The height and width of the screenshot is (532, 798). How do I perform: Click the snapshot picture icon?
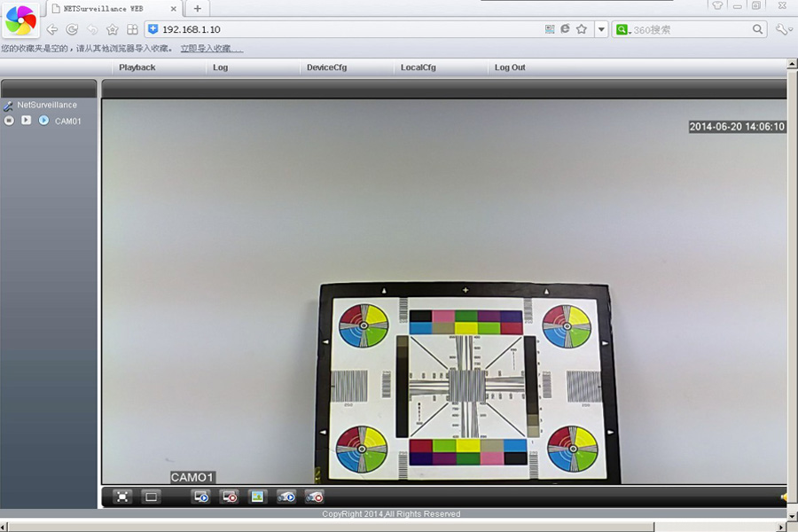pyautogui.click(x=257, y=497)
